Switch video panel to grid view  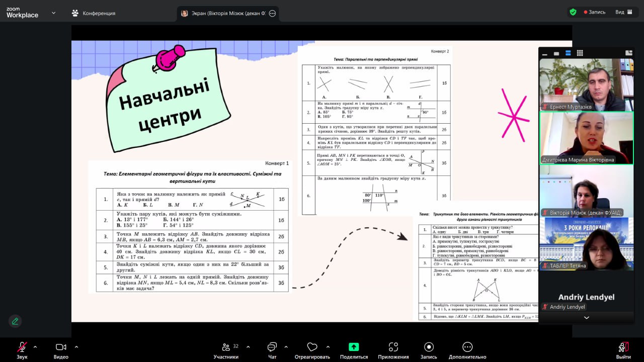coord(580,53)
